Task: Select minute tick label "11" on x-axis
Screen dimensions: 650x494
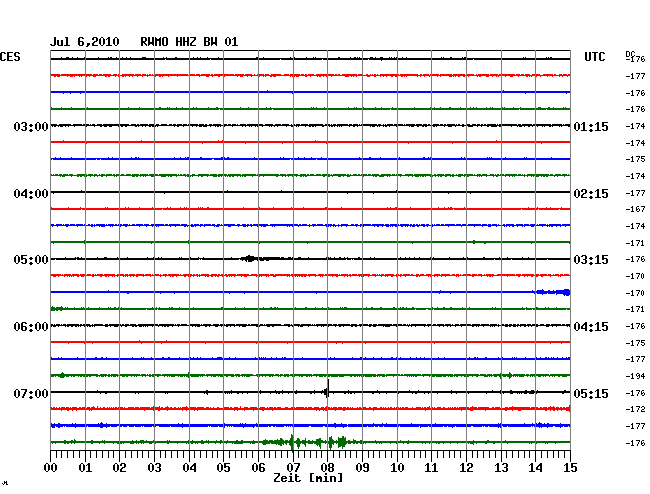Action: point(431,468)
